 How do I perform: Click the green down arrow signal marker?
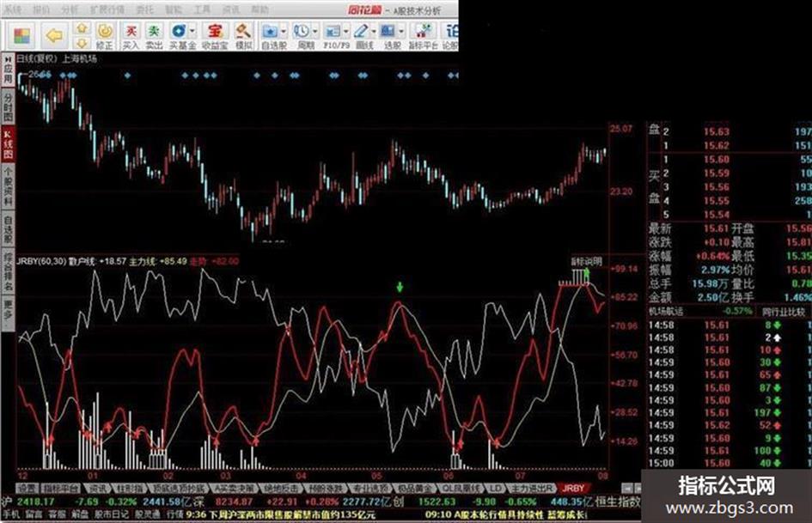400,287
